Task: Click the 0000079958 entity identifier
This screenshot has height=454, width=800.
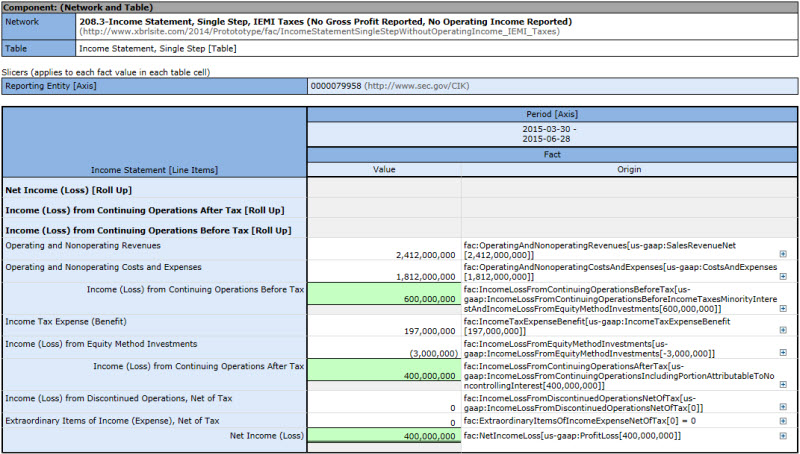Action: tap(336, 86)
